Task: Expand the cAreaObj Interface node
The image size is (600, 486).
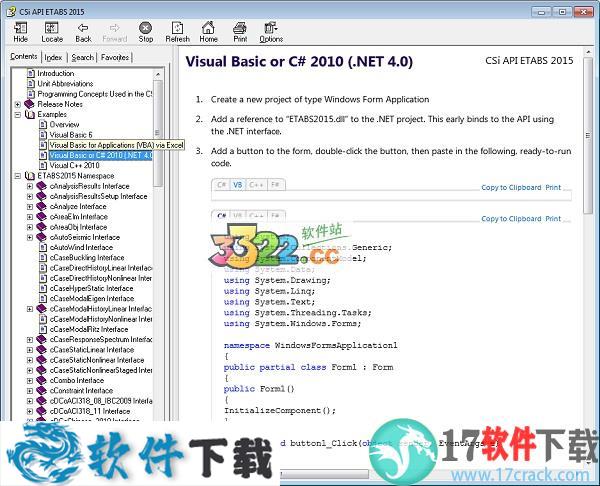Action: click(30, 227)
